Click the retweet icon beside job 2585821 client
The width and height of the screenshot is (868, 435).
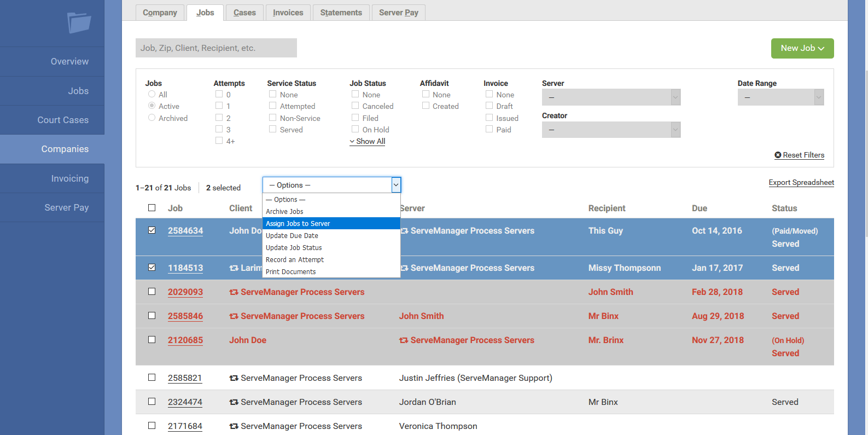pyautogui.click(x=234, y=378)
